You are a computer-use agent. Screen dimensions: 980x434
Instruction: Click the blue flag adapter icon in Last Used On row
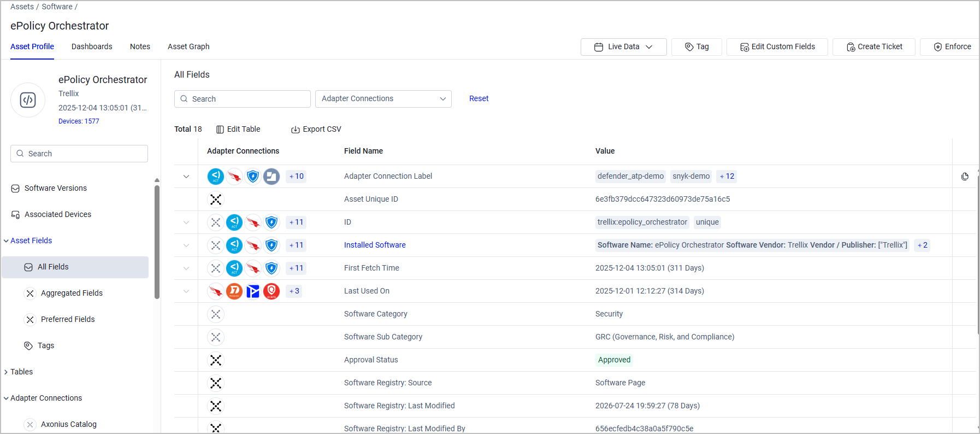(x=253, y=291)
